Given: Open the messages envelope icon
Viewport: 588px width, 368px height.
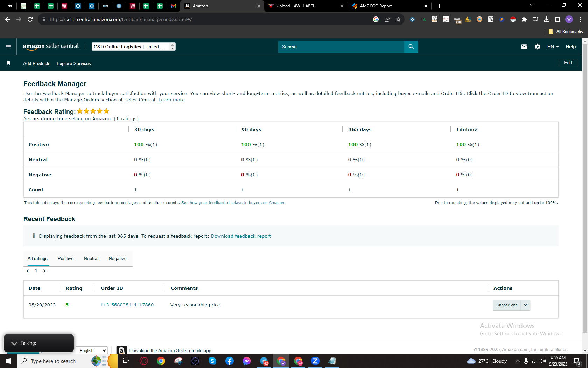Looking at the screenshot, I should click(524, 47).
